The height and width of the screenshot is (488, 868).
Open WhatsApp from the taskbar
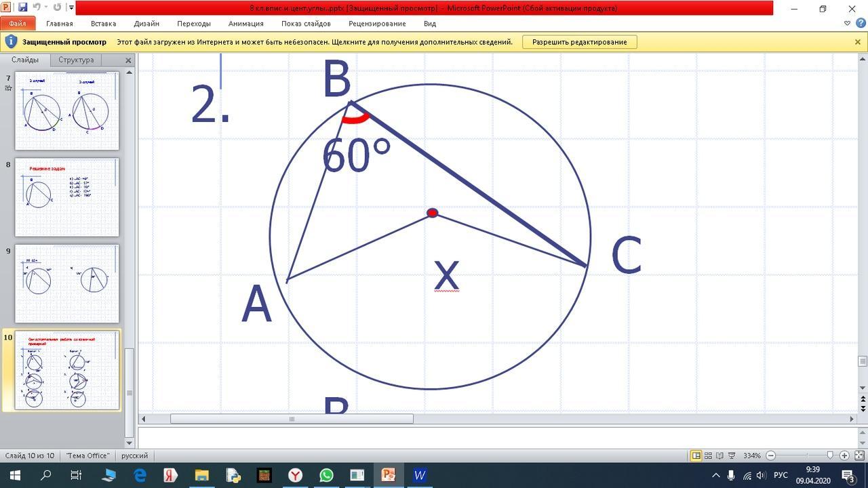point(326,475)
